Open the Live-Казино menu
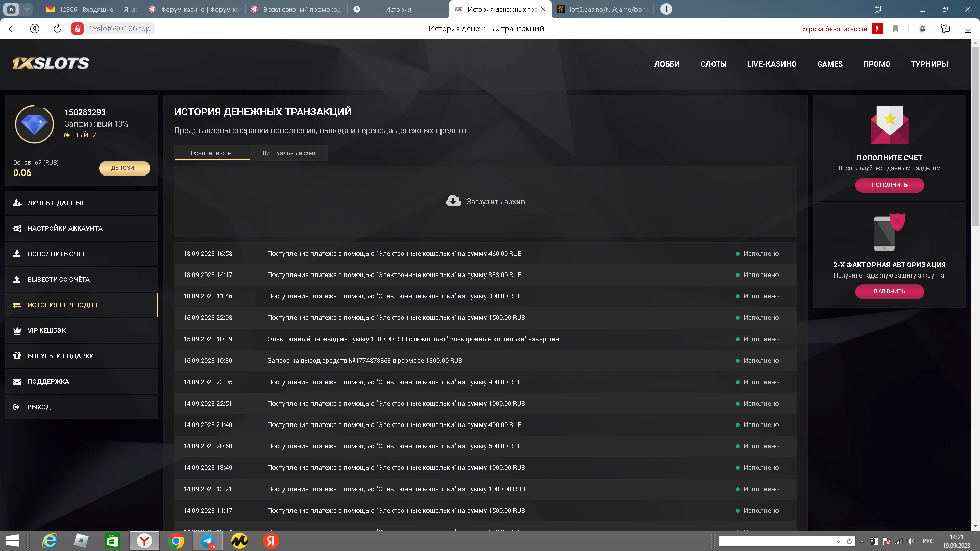980x551 pixels. (x=772, y=64)
